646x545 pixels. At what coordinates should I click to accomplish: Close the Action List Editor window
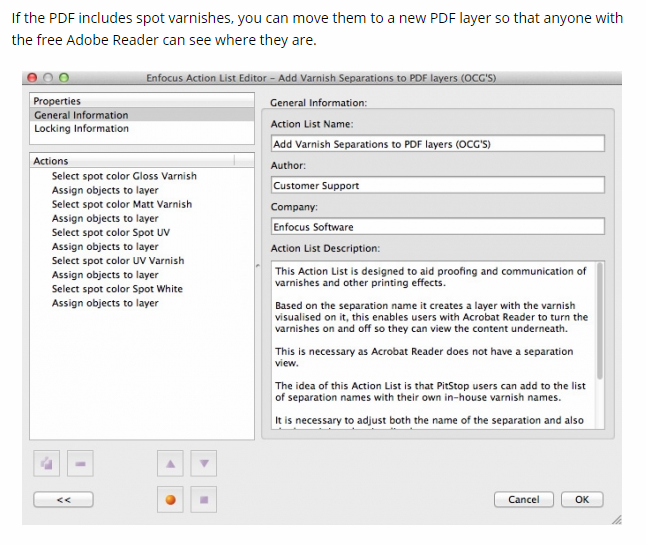click(x=32, y=77)
